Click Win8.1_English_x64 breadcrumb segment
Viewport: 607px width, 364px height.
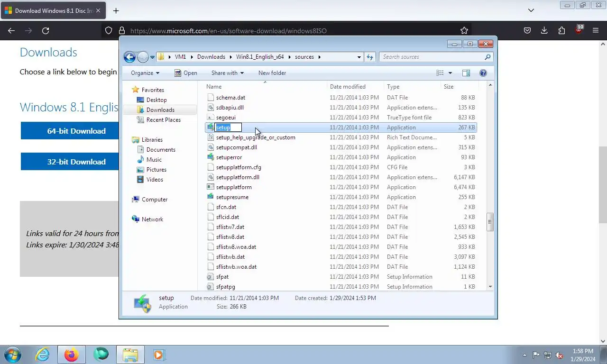260,57
